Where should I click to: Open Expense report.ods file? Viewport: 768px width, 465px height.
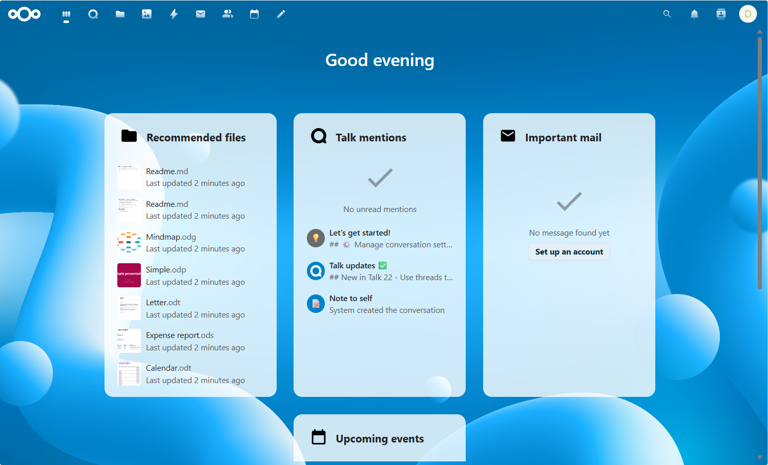click(191, 341)
